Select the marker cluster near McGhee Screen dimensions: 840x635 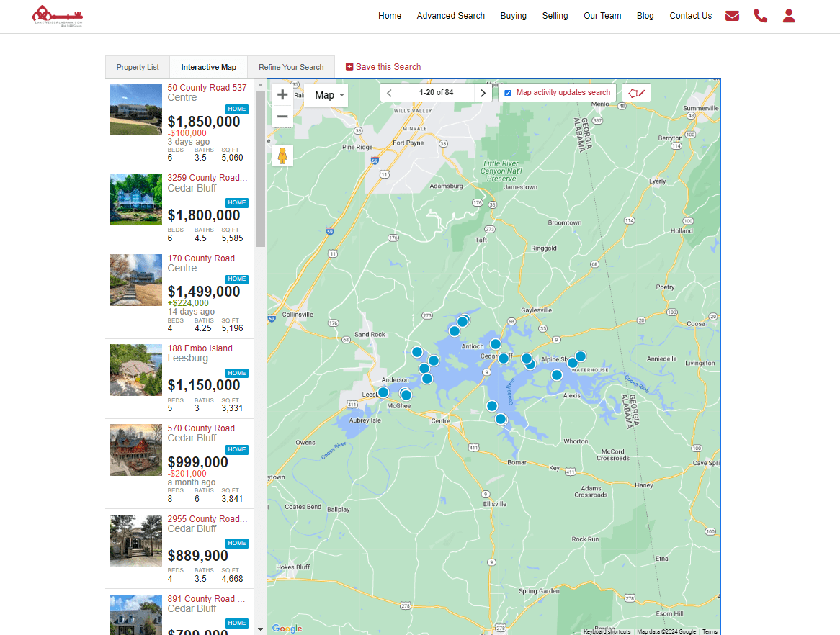pyautogui.click(x=406, y=395)
